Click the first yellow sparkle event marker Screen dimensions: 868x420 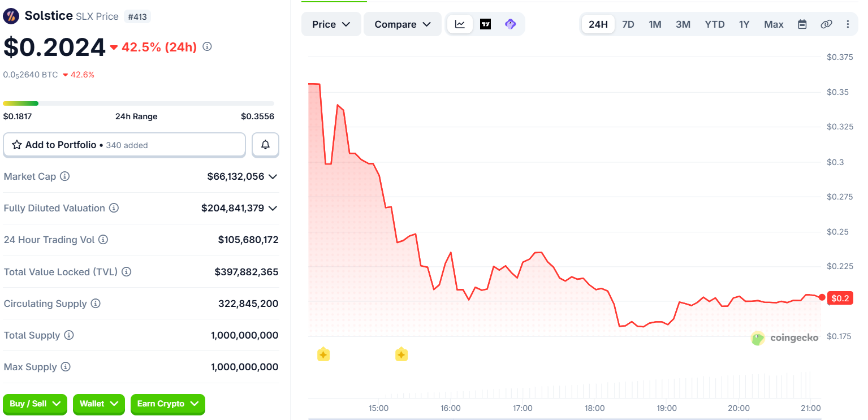pos(323,354)
